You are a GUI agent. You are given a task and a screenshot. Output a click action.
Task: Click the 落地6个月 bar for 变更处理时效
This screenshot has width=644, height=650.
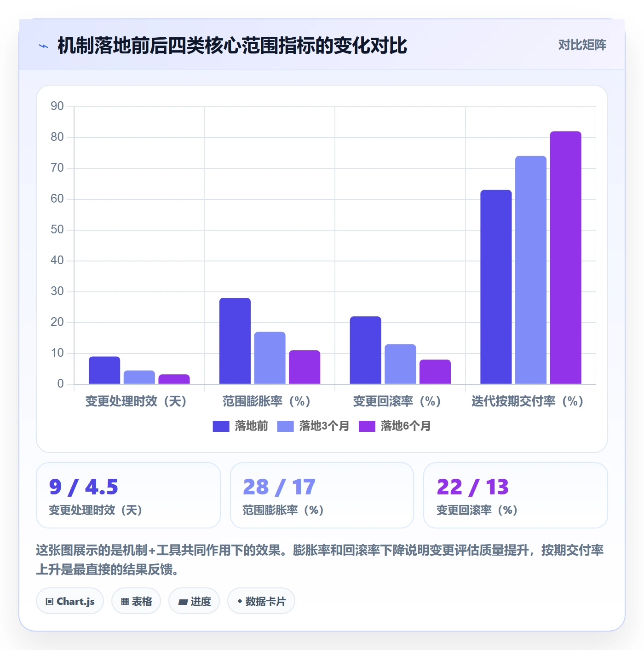coord(174,379)
